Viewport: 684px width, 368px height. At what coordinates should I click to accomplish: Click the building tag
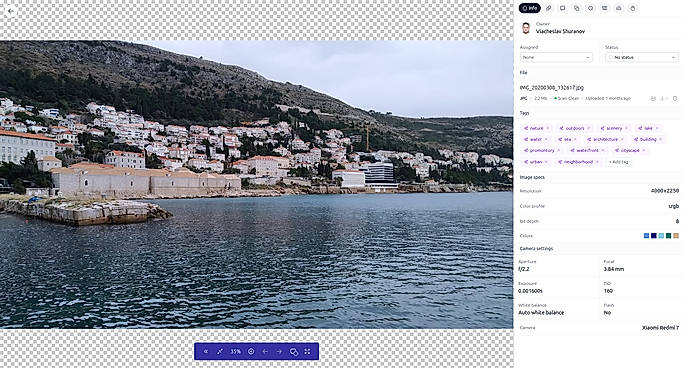[x=648, y=139]
